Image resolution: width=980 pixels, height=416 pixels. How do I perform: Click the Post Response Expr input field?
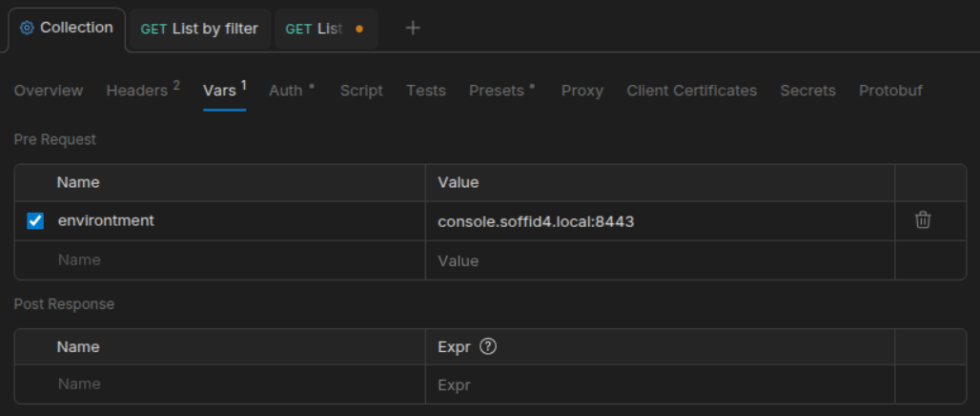(658, 385)
